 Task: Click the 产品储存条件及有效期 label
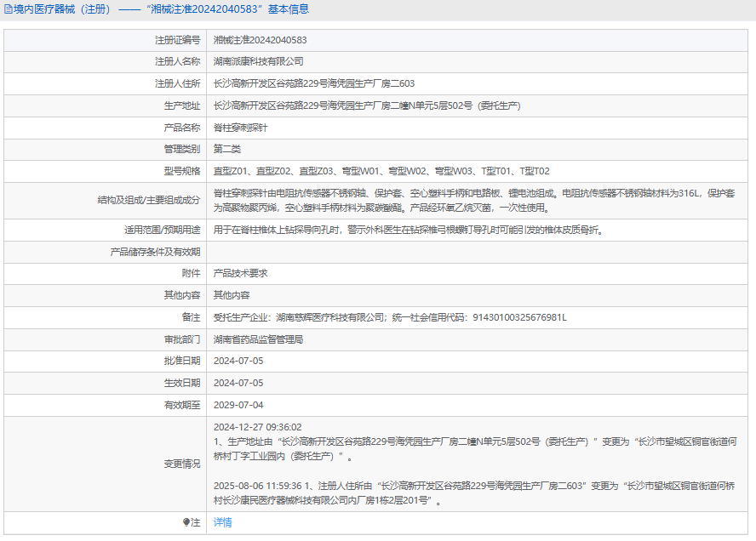[x=155, y=252]
